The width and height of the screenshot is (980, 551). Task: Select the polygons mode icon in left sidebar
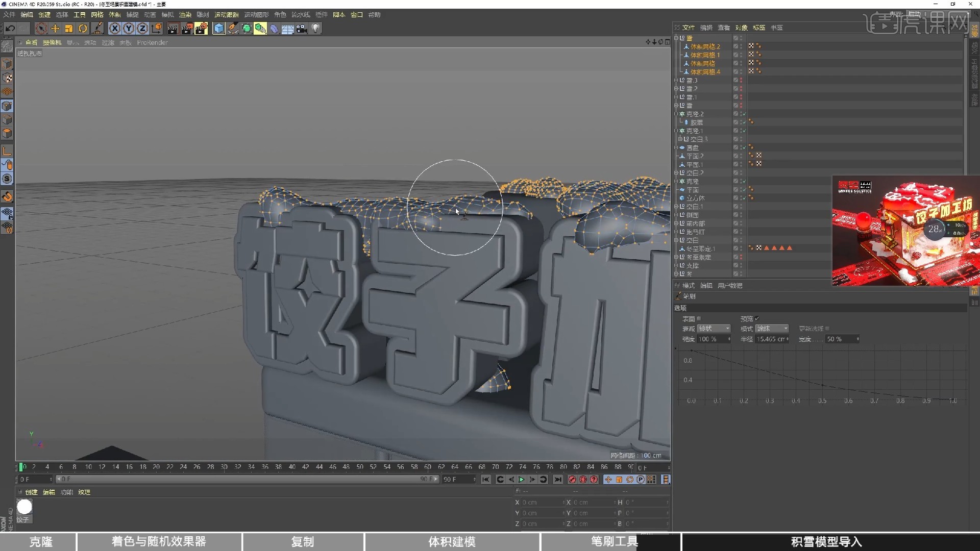click(7, 134)
